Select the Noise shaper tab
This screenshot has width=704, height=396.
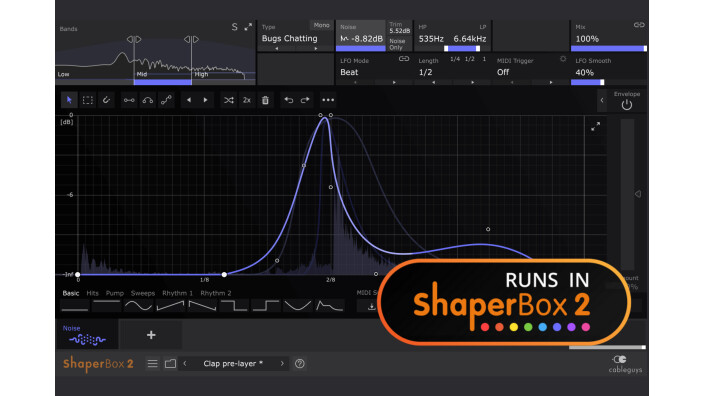pyautogui.click(x=87, y=335)
